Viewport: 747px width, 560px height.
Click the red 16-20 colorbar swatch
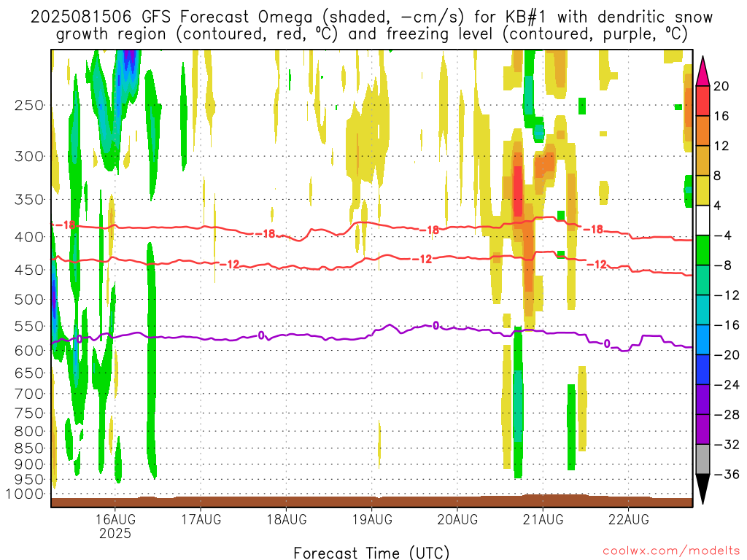point(703,101)
